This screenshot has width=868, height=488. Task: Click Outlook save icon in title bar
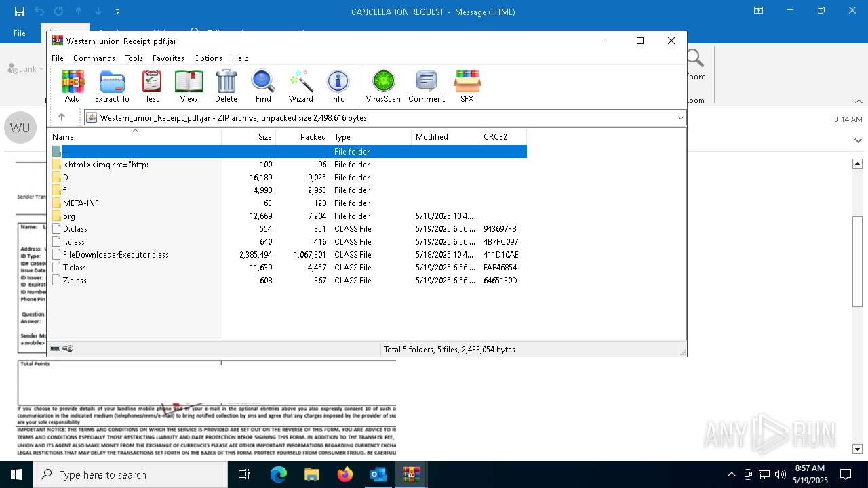(x=19, y=12)
